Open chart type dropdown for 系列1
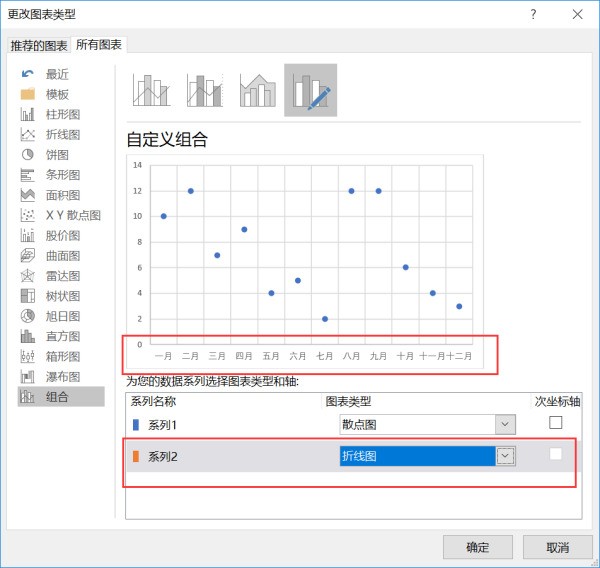 505,424
